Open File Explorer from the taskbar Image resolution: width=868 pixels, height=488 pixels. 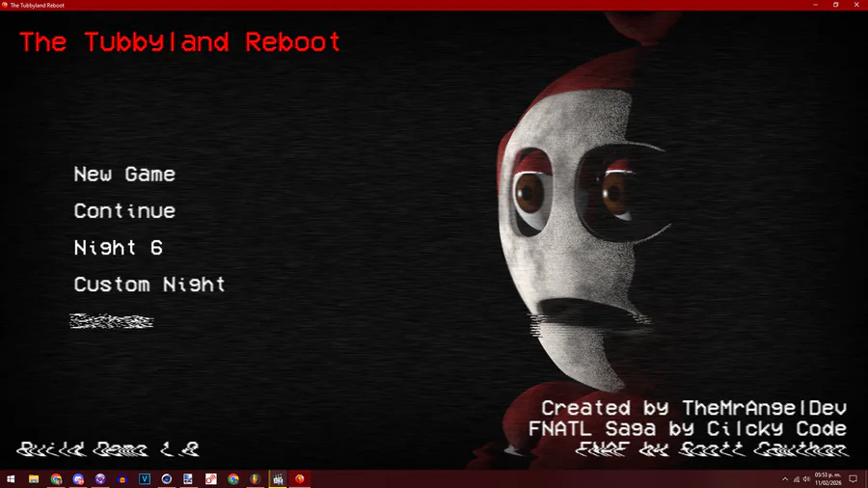coord(34,479)
